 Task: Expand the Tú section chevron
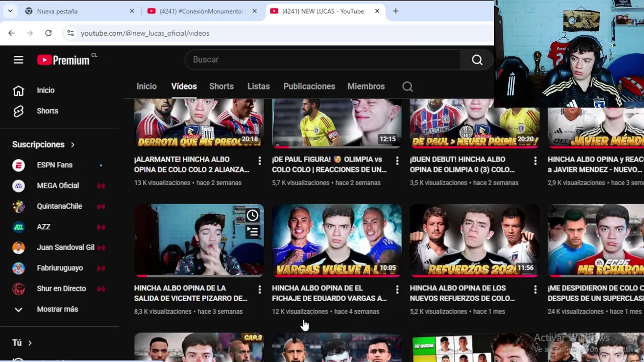tap(30, 343)
